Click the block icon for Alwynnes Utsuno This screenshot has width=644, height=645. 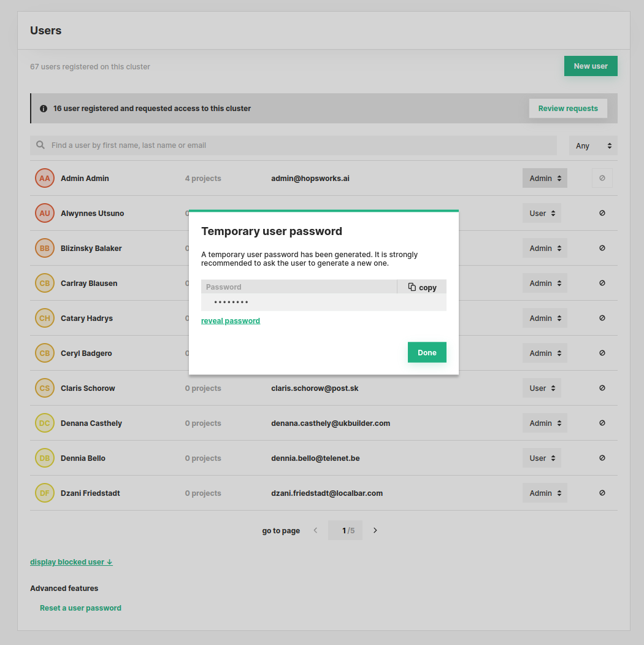602,213
